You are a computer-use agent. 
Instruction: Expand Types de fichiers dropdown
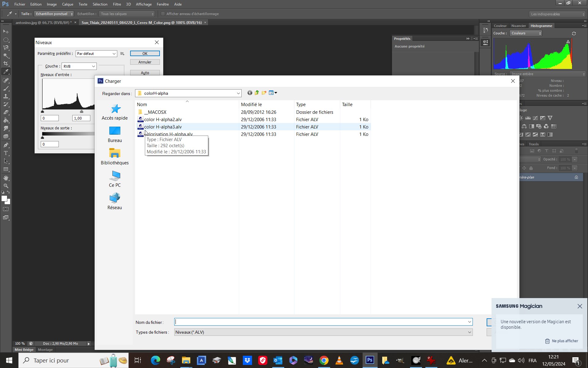469,332
